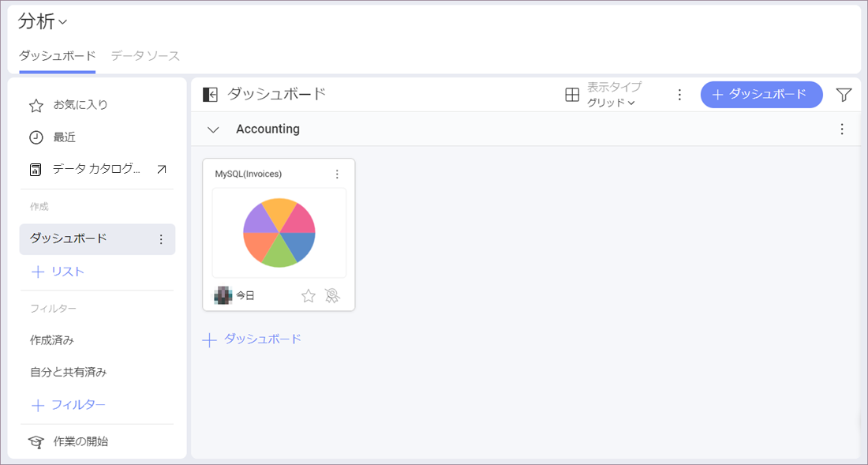Open the header more options menu
Viewport: 868px width, 465px height.
(x=680, y=95)
